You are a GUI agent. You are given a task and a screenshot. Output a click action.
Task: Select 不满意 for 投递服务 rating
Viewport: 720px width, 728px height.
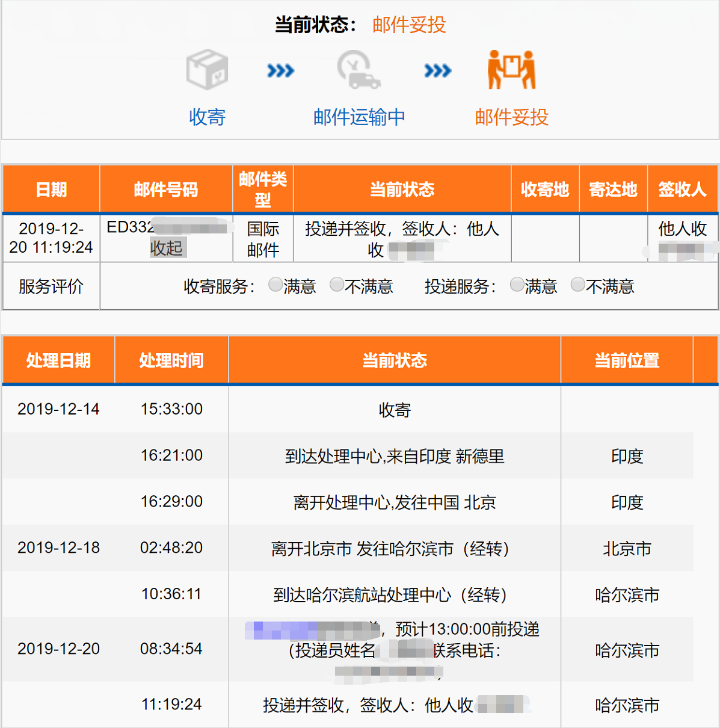pyautogui.click(x=577, y=284)
